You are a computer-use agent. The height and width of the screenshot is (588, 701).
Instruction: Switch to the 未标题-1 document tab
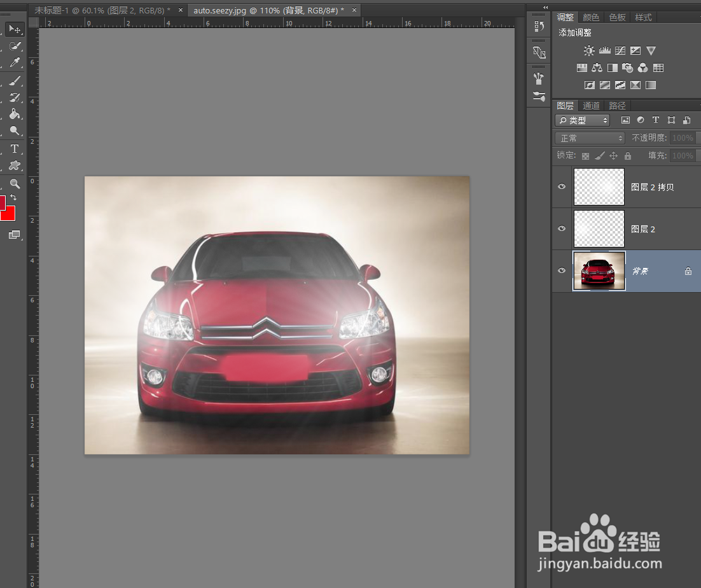(102, 10)
